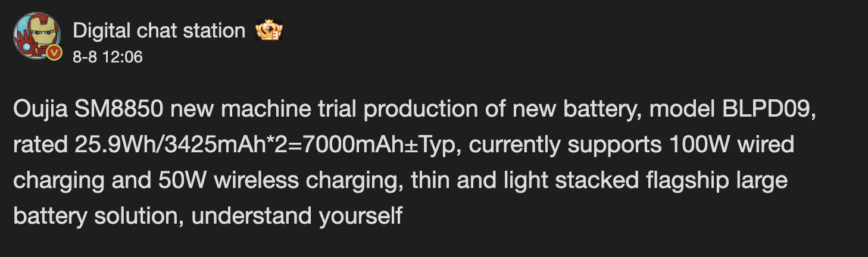
Task: Click the gold crown level badge
Action: coord(269,30)
